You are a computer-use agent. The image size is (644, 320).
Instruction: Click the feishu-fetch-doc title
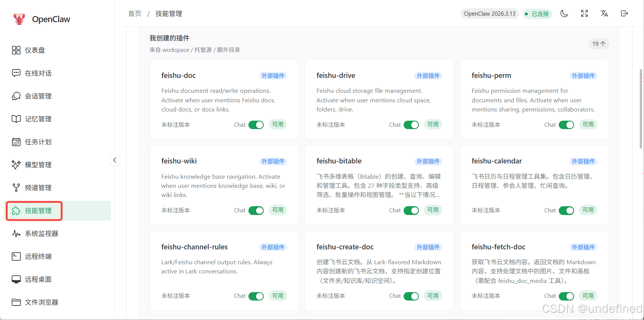(x=498, y=247)
